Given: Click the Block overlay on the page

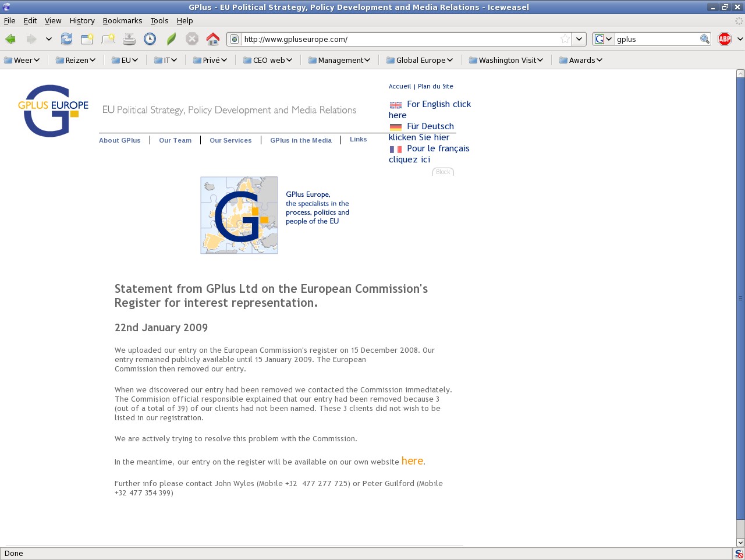Looking at the screenshot, I should pos(443,172).
